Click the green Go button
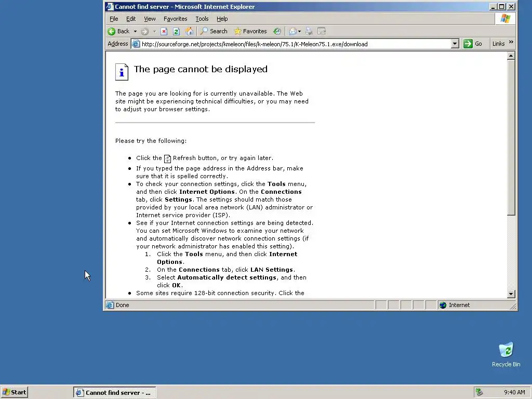This screenshot has width=532, height=399. (x=473, y=44)
